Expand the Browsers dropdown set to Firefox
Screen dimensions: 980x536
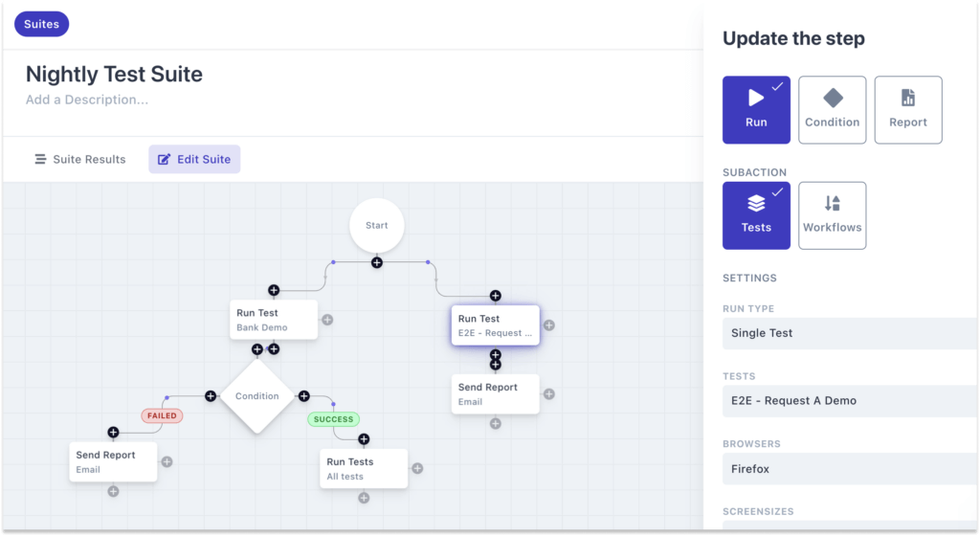pos(850,469)
